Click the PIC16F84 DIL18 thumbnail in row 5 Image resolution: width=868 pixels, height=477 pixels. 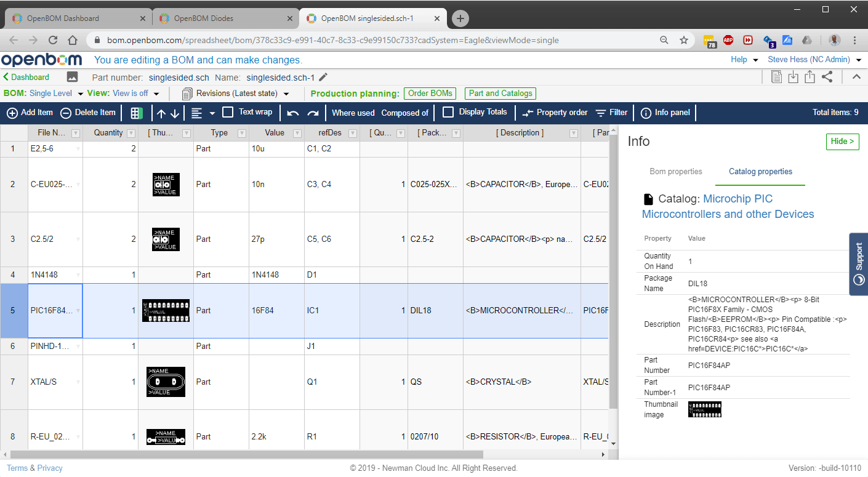point(166,311)
